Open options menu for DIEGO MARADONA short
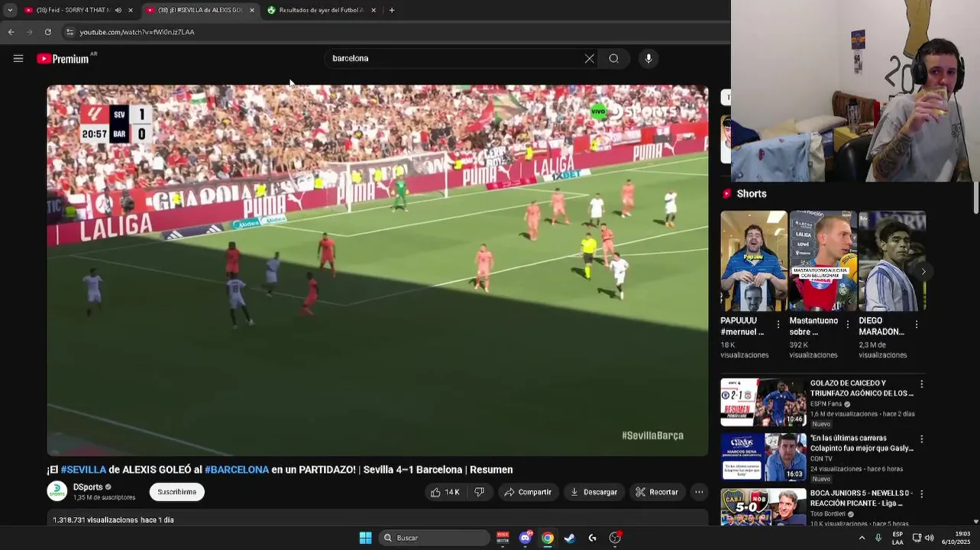This screenshot has height=550, width=980. pos(917,325)
